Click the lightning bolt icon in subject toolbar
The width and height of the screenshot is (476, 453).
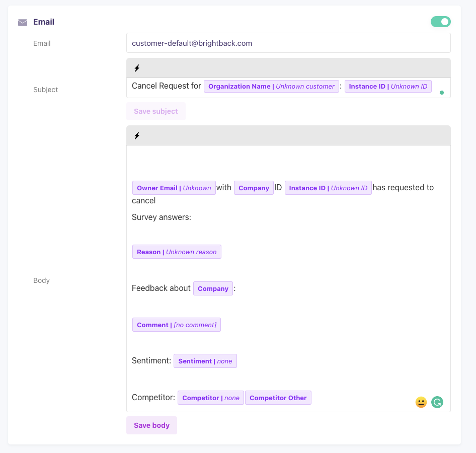click(x=137, y=68)
